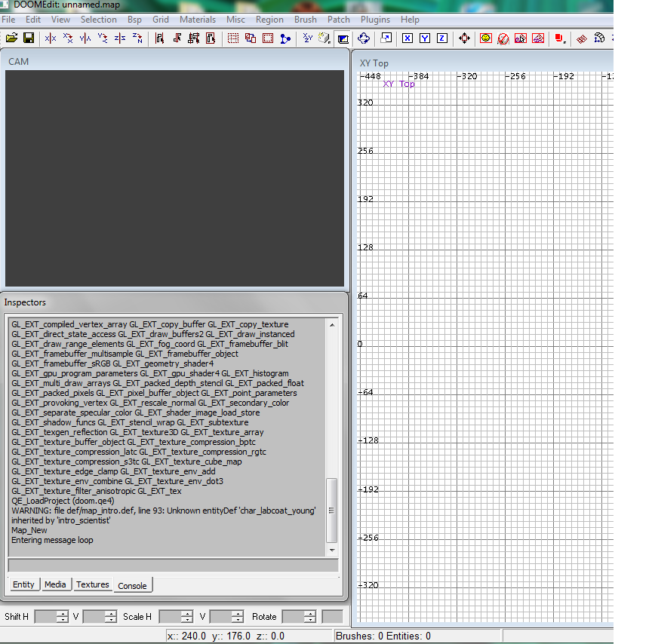Click the yellow smiley face icon
The image size is (652, 644).
coord(486,38)
